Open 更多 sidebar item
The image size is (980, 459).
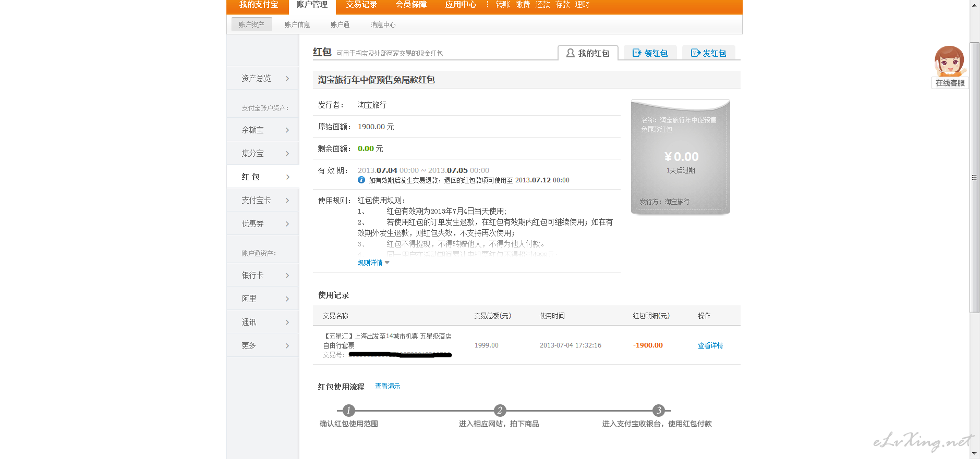click(263, 345)
